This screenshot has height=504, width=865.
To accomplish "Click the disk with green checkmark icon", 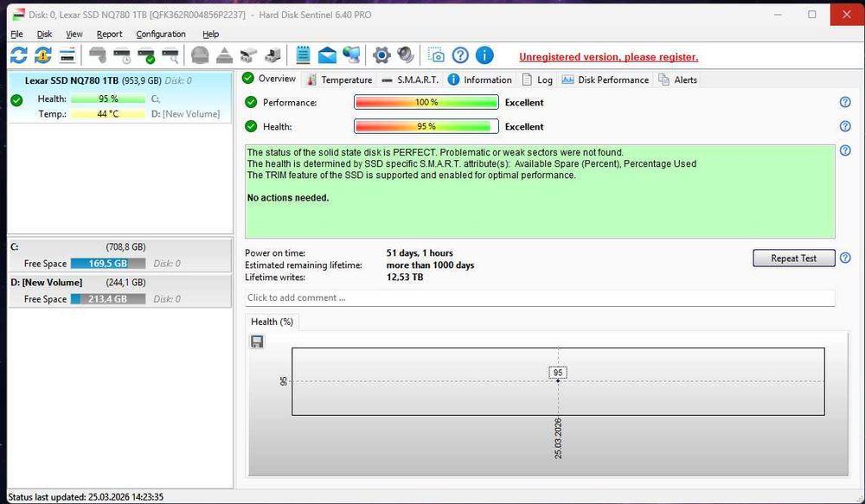I will click(146, 55).
